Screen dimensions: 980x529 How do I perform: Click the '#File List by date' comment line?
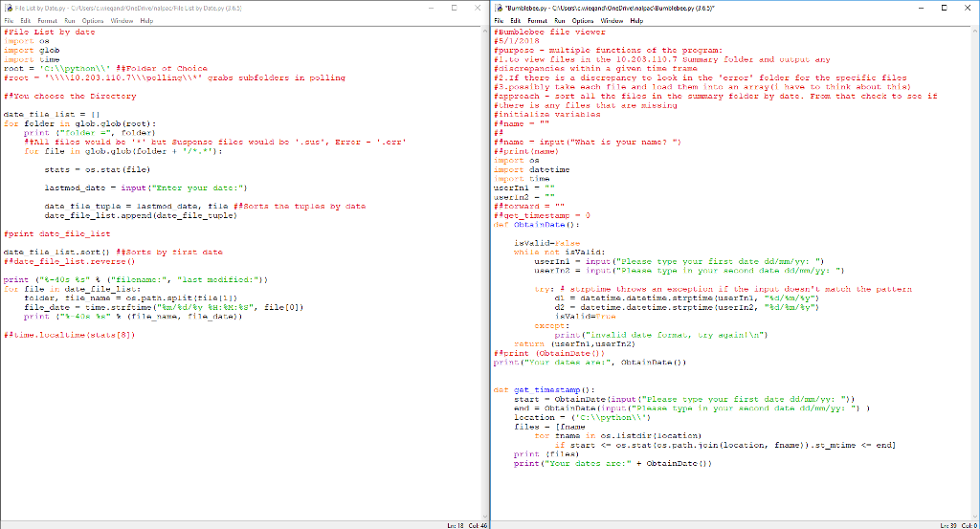pyautogui.click(x=50, y=32)
